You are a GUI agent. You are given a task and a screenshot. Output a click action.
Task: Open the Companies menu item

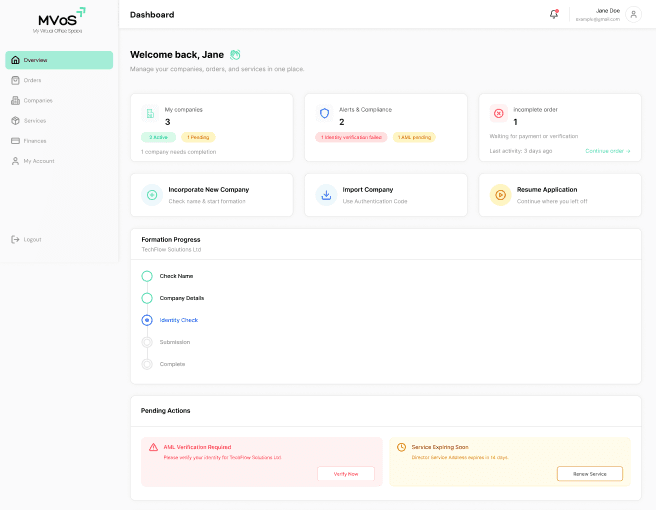(x=59, y=100)
